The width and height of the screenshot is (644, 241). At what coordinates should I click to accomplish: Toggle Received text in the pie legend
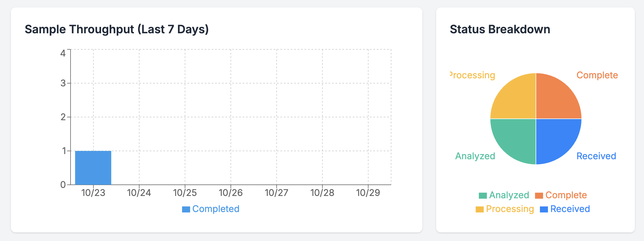coord(570,209)
